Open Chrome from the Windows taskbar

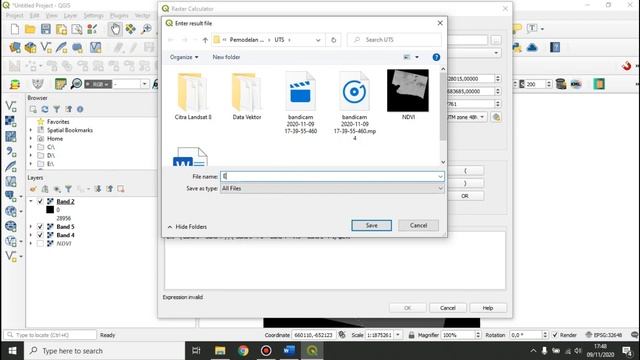tap(243, 351)
